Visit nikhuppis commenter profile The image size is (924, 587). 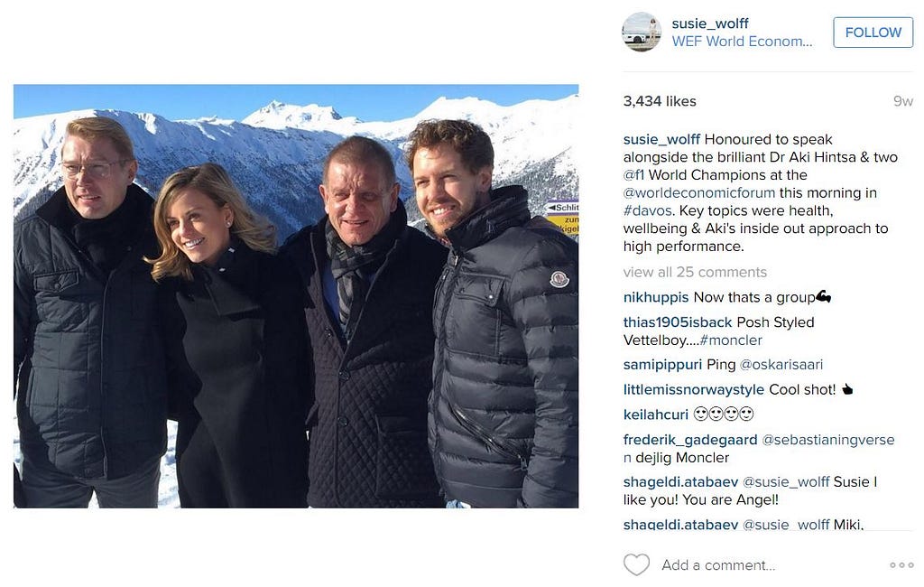656,297
